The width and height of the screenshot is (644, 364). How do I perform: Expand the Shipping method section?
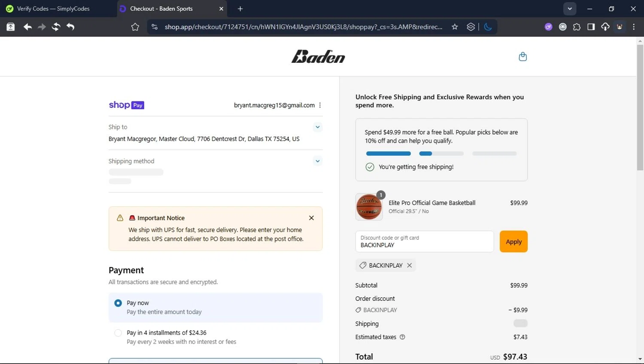point(317,161)
